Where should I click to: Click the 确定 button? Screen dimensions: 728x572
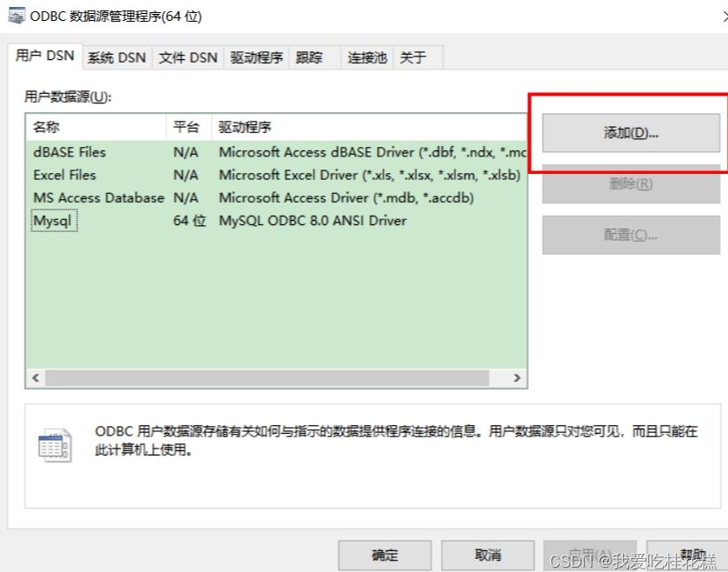click(385, 554)
